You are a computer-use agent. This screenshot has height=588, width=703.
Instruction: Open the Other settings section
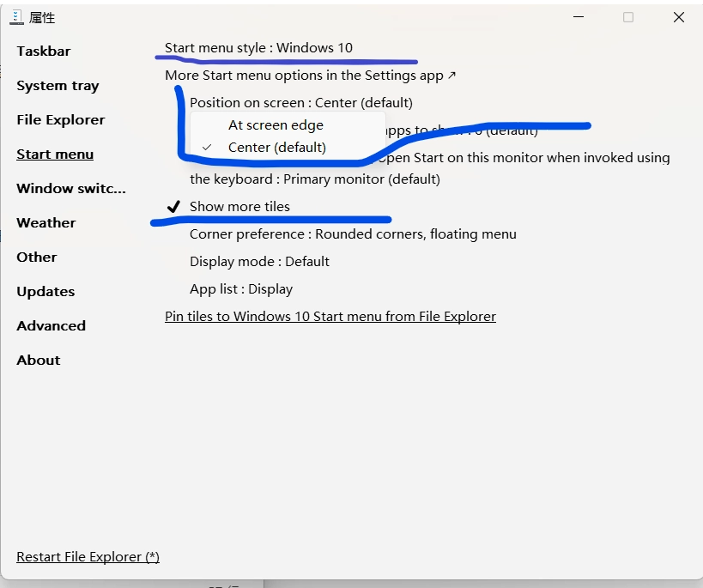[36, 258]
